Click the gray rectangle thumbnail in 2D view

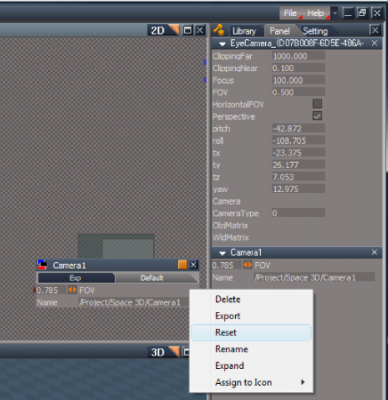coord(116,246)
